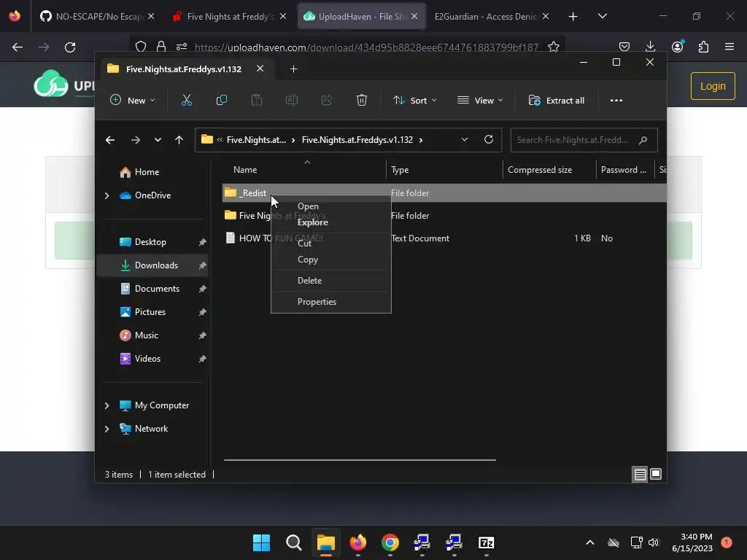Open 7-Zip from the taskbar
This screenshot has width=747, height=560.
point(486,542)
